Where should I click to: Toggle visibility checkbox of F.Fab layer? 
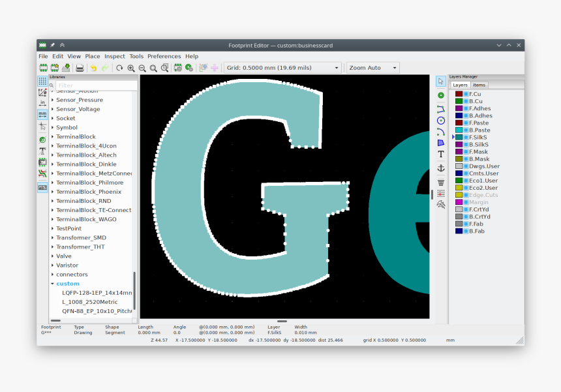466,224
